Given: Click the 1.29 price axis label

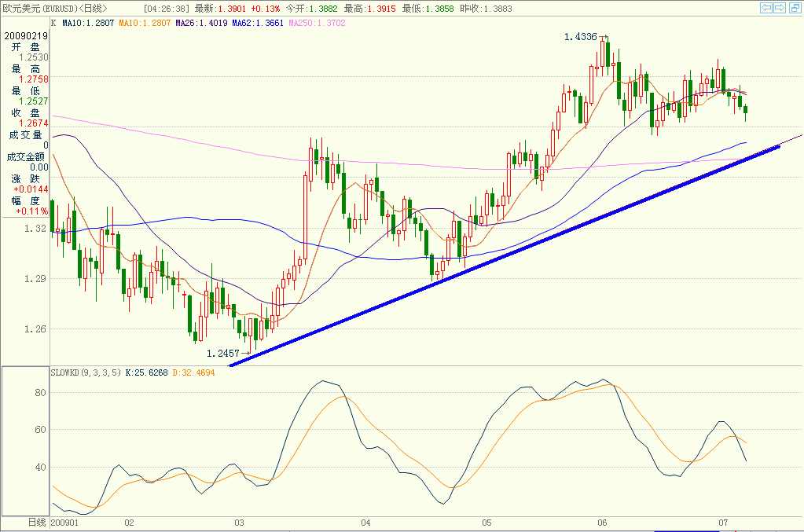Looking at the screenshot, I should tap(35, 279).
